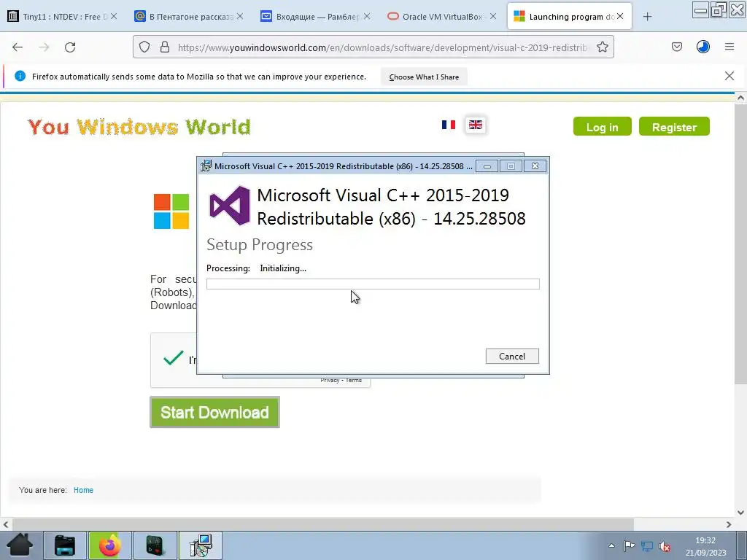Image resolution: width=747 pixels, height=560 pixels.
Task: Open the shield tracking protection icon
Action: point(144,47)
